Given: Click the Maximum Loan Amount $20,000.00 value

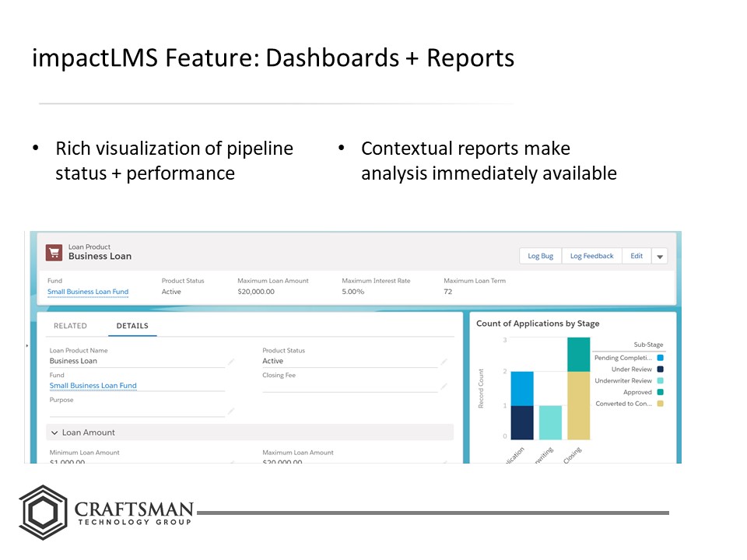Looking at the screenshot, I should pyautogui.click(x=256, y=292).
